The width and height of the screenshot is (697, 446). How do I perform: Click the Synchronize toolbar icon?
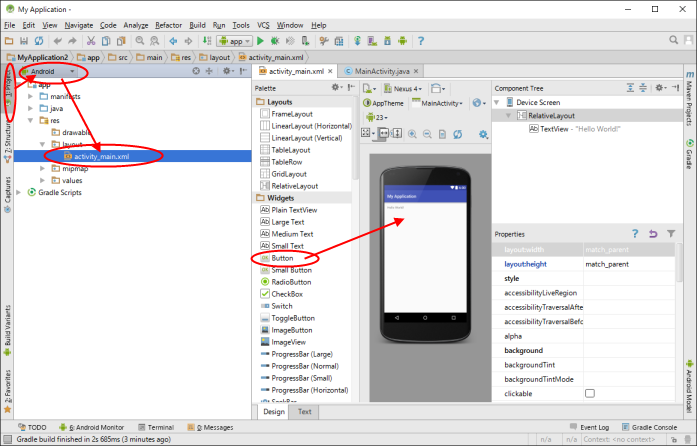tap(39, 41)
